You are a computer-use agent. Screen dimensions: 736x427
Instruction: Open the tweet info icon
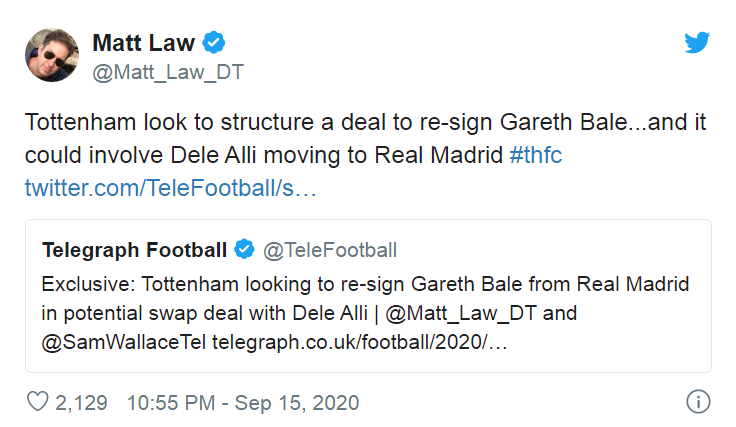tap(698, 403)
